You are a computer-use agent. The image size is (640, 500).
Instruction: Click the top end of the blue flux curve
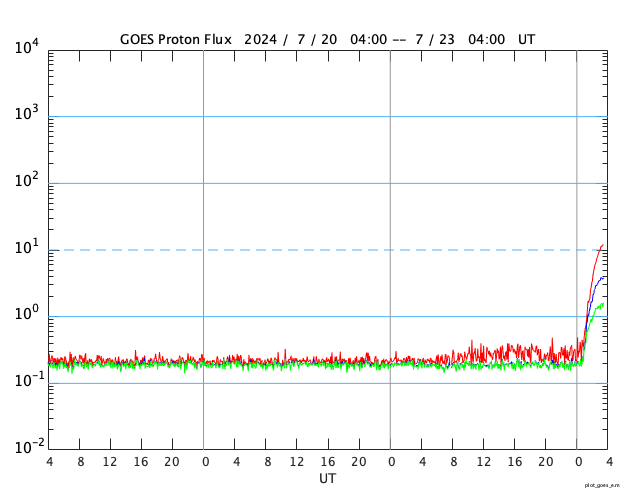(602, 278)
